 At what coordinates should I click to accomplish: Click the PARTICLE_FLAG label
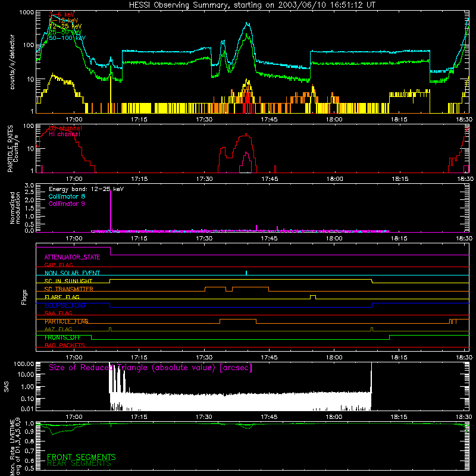click(x=67, y=321)
